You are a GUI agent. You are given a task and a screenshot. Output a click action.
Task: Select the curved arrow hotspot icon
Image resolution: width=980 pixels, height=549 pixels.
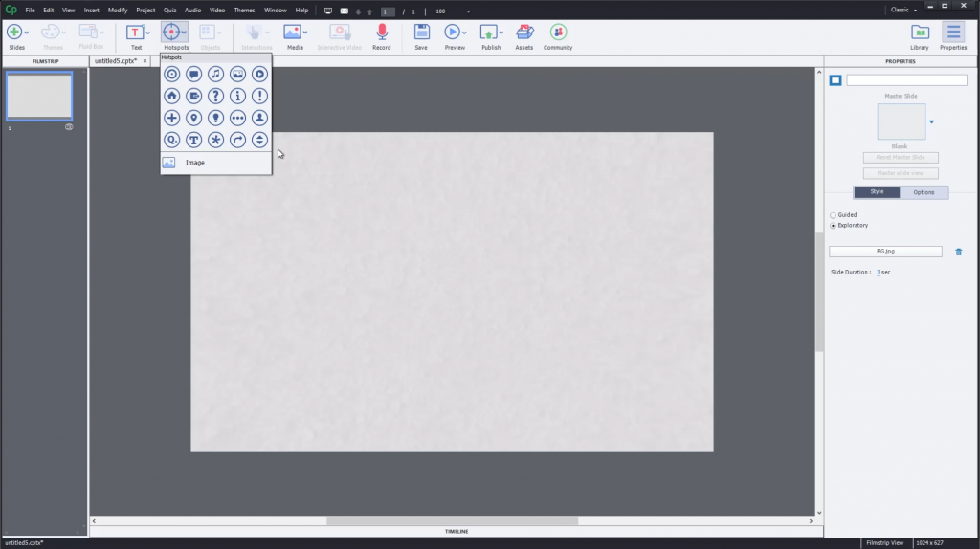(x=237, y=140)
